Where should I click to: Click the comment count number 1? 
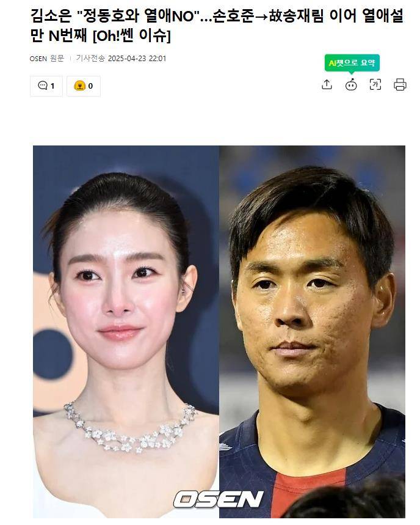coord(52,86)
